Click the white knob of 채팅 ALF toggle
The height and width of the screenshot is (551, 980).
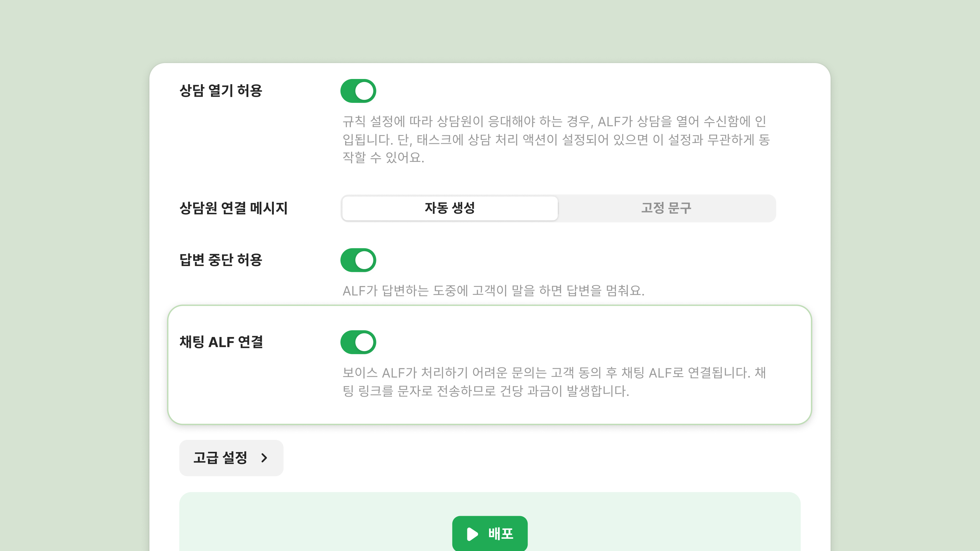[364, 342]
